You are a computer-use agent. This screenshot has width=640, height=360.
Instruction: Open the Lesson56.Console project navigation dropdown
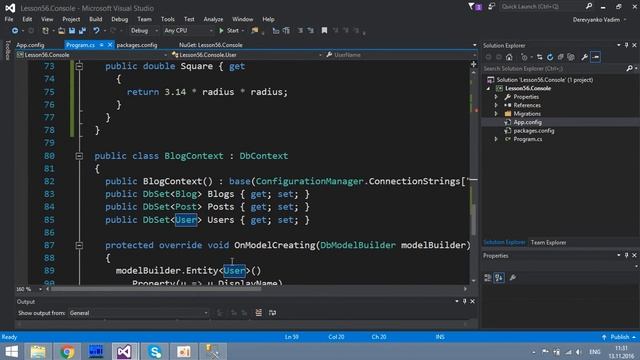tap(92, 55)
